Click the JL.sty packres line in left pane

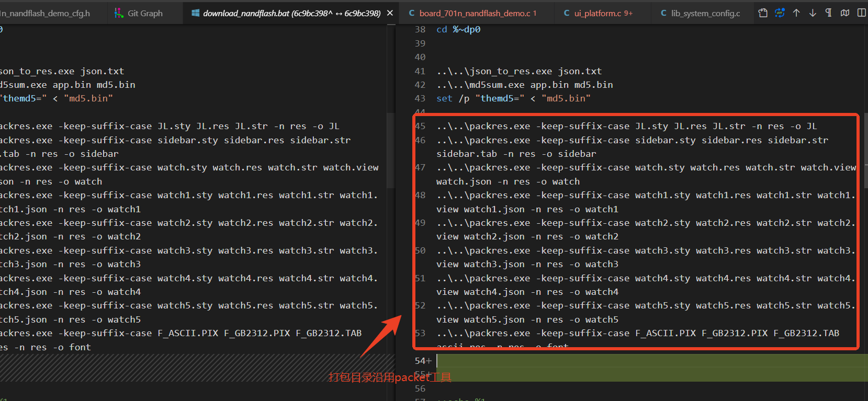(170, 126)
